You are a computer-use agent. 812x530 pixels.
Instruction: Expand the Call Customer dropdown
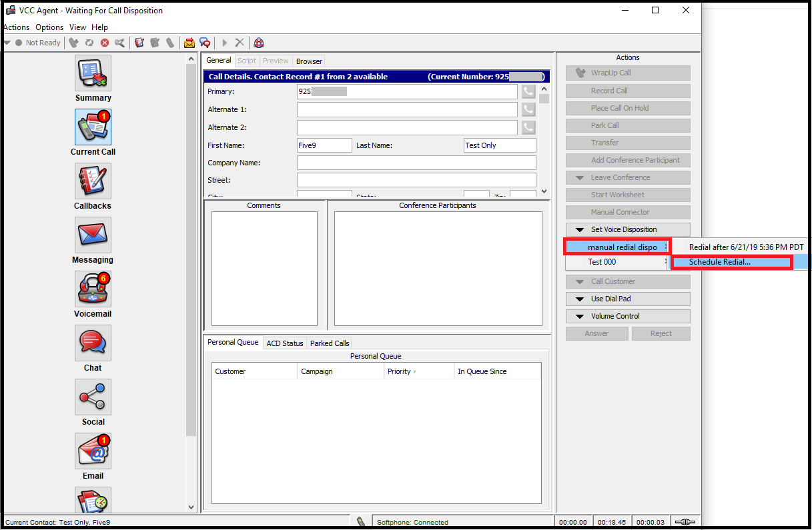pyautogui.click(x=628, y=281)
